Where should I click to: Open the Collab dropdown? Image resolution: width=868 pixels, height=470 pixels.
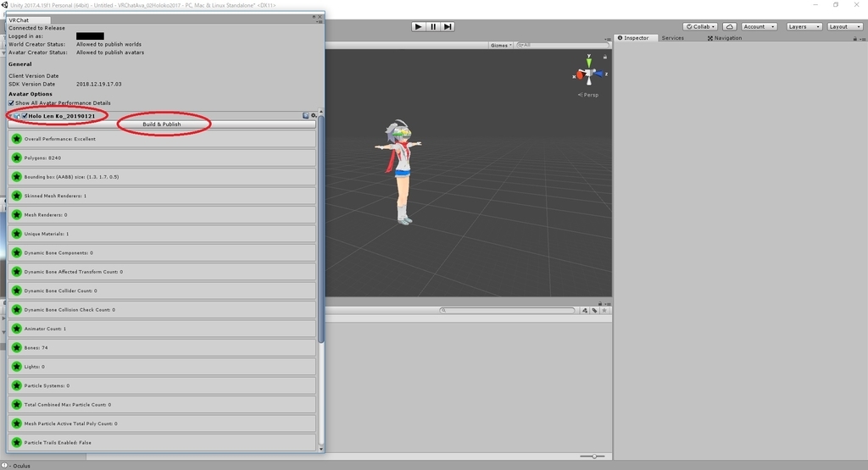pyautogui.click(x=700, y=26)
